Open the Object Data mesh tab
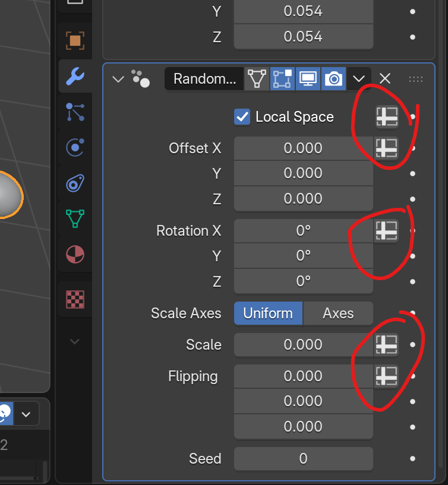The image size is (448, 485). [75, 218]
